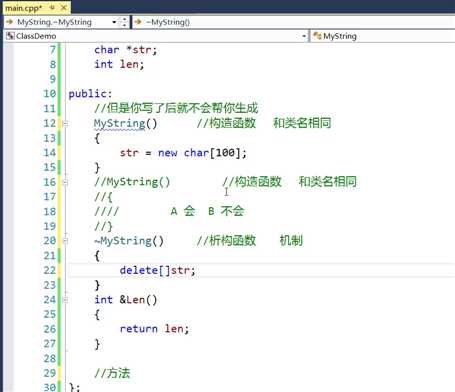Image resolution: width=455 pixels, height=392 pixels.
Task: Click the 'public:' keyword on line 10
Action: point(90,94)
